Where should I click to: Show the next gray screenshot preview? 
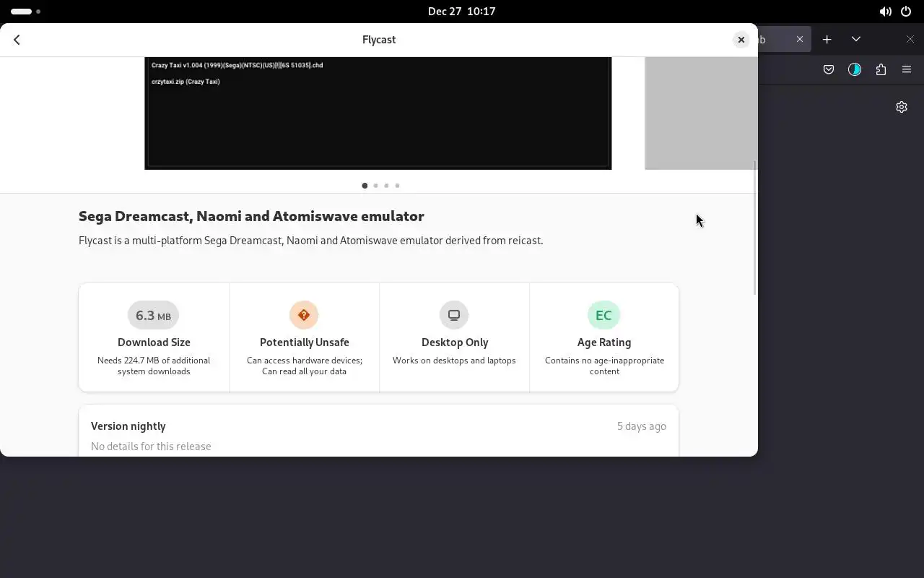click(701, 113)
